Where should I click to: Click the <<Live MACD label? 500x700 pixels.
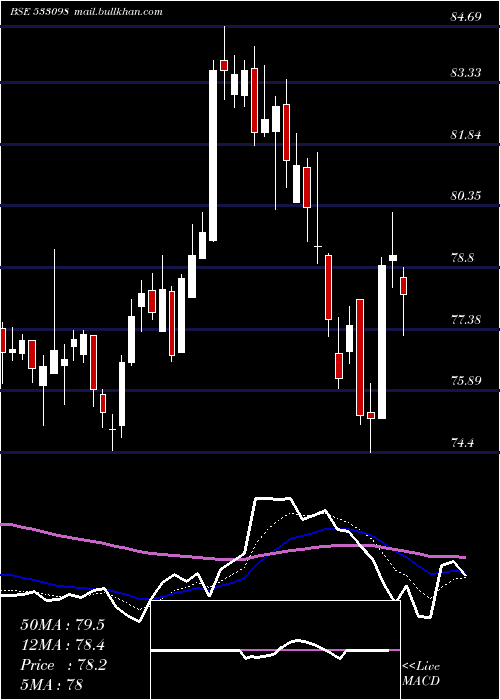point(421,673)
